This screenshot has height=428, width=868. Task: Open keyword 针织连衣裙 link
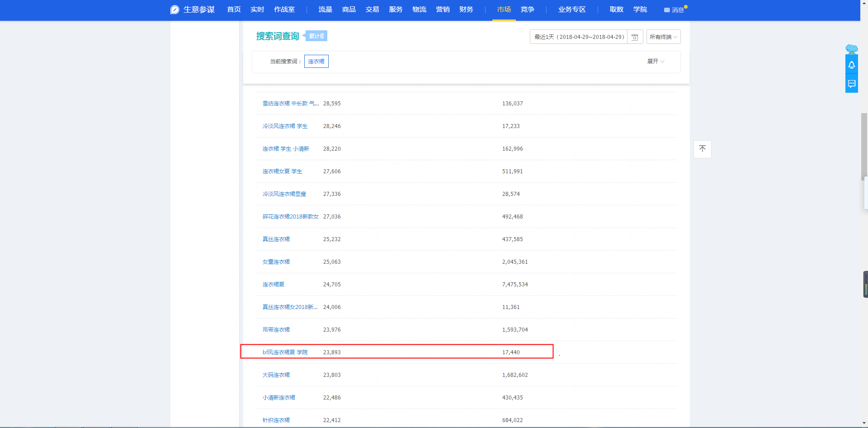(276, 420)
